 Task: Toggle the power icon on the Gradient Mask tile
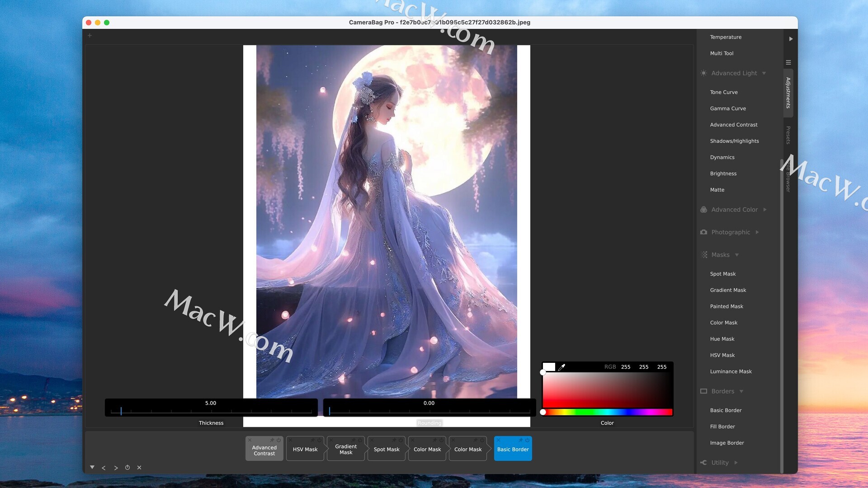(360, 440)
